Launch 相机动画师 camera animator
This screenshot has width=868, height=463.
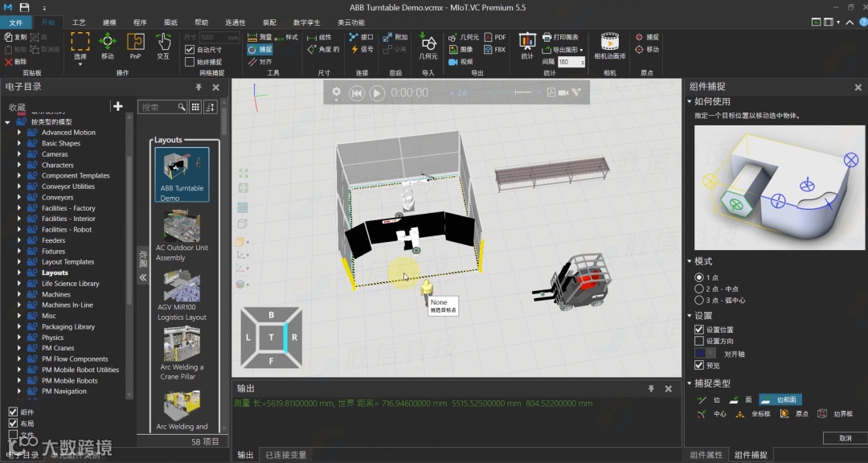(609, 45)
